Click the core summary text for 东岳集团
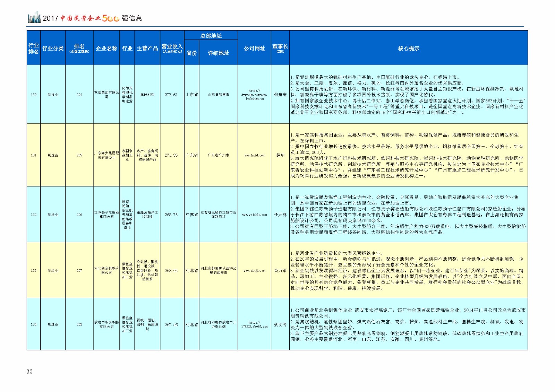The height and width of the screenshot is (392, 555). [408, 95]
